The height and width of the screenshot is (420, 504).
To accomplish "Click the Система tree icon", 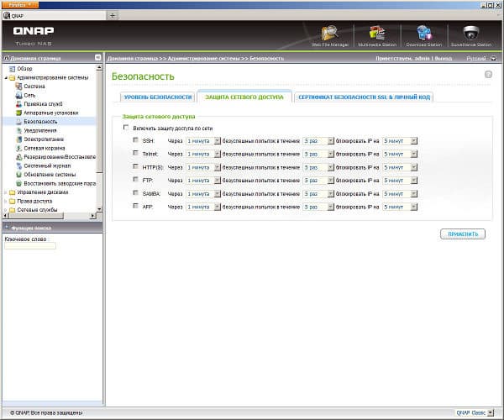I will pyautogui.click(x=18, y=87).
